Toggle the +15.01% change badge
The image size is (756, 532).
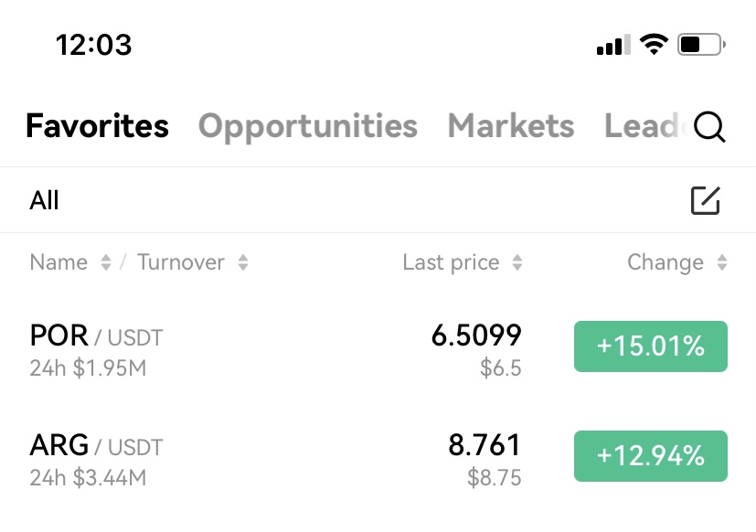(x=650, y=346)
